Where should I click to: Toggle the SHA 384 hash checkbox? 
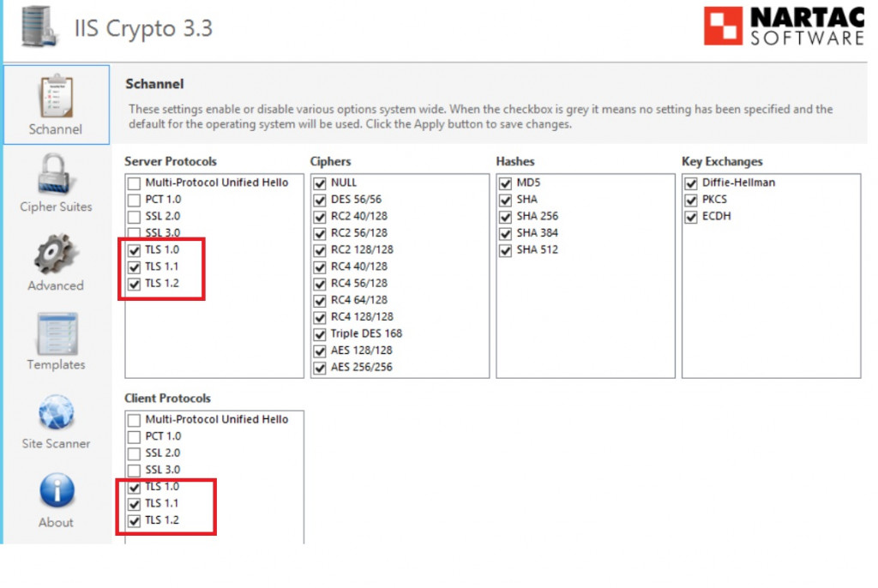point(506,233)
